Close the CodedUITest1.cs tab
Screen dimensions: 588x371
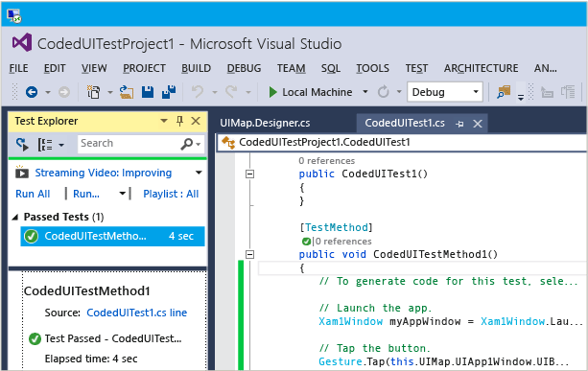point(478,124)
